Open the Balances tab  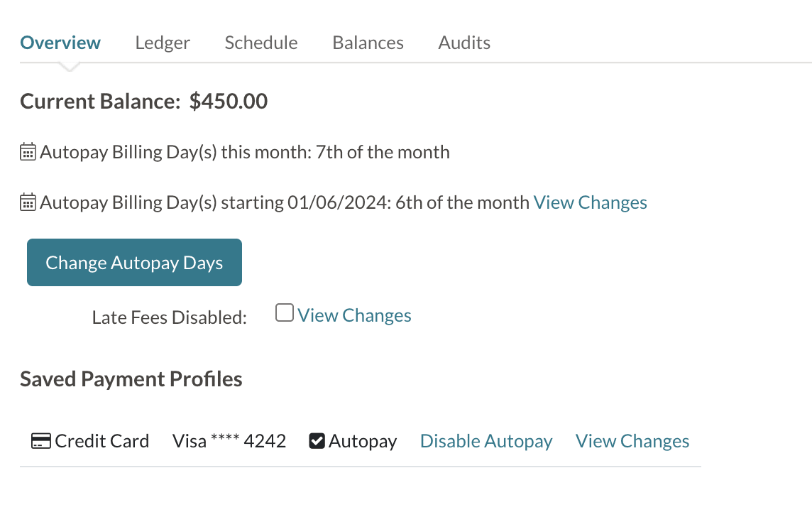pos(368,43)
